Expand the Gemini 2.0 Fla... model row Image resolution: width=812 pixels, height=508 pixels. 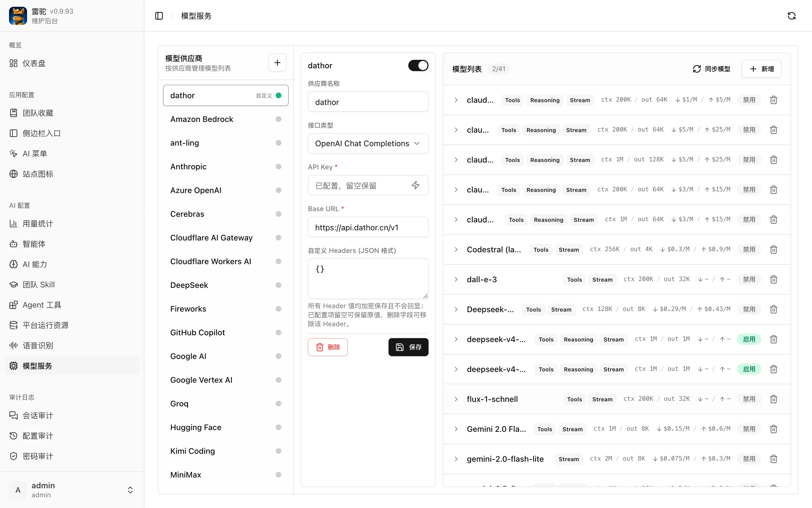pos(456,429)
